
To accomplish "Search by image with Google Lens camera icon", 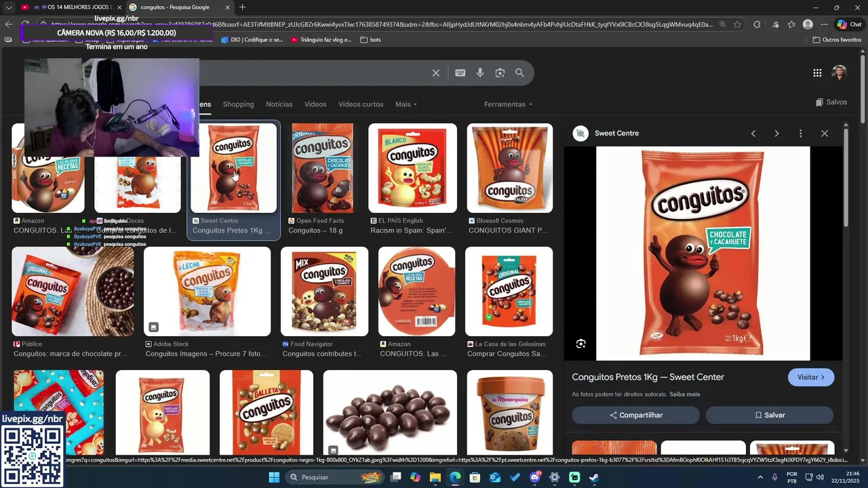I will [500, 73].
